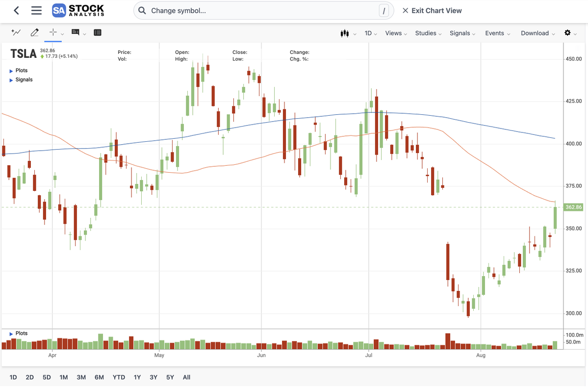Select the All range

tap(186, 377)
